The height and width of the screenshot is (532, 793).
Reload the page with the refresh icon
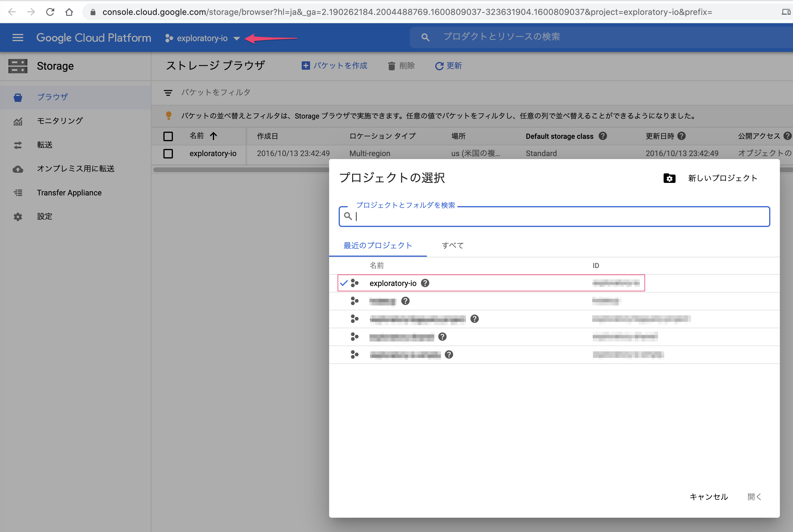pos(50,12)
